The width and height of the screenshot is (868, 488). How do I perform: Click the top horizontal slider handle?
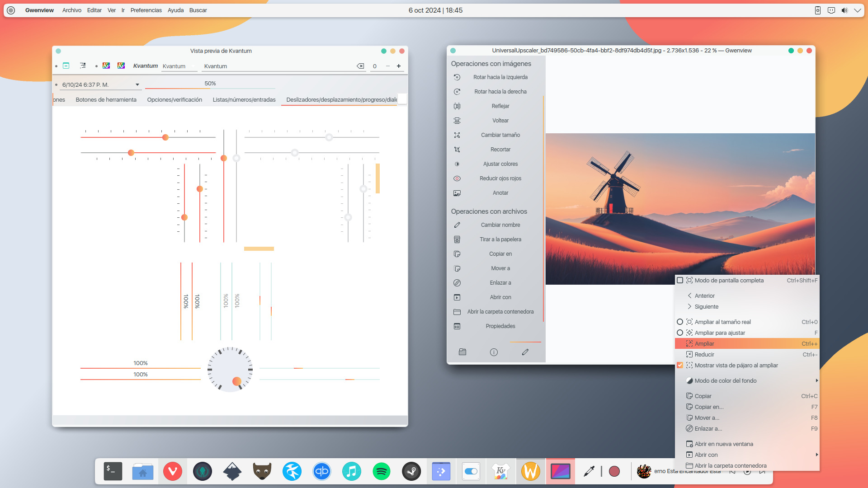tap(165, 137)
